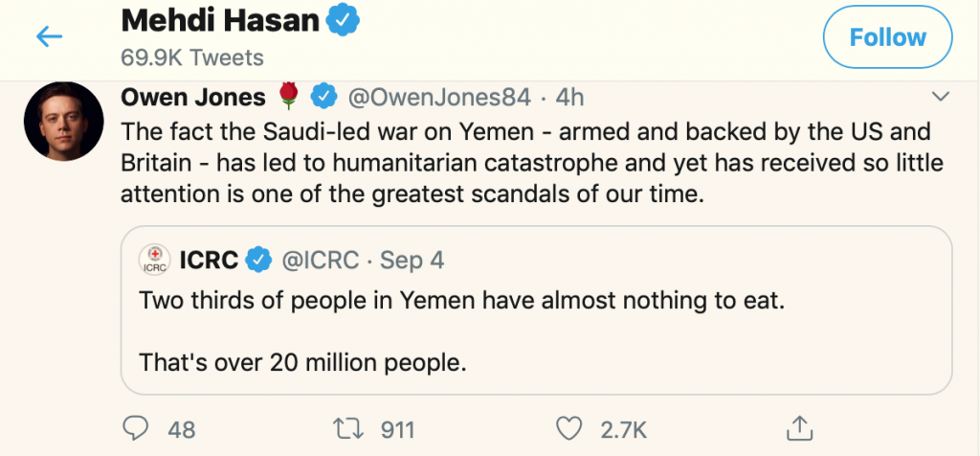The image size is (980, 456).
Task: Open Owen Jones's profile picture
Action: pyautogui.click(x=62, y=121)
